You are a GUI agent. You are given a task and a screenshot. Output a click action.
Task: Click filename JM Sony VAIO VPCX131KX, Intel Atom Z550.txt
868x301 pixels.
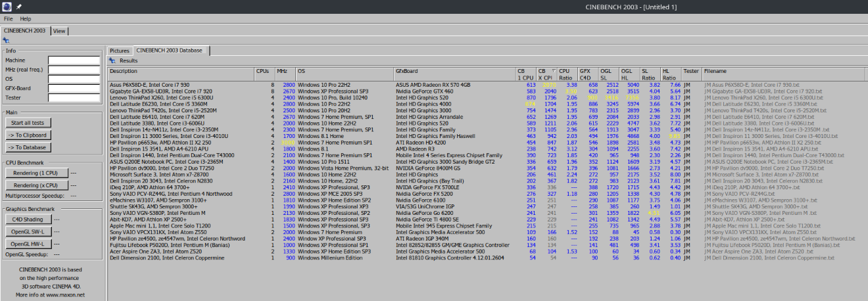click(760, 232)
